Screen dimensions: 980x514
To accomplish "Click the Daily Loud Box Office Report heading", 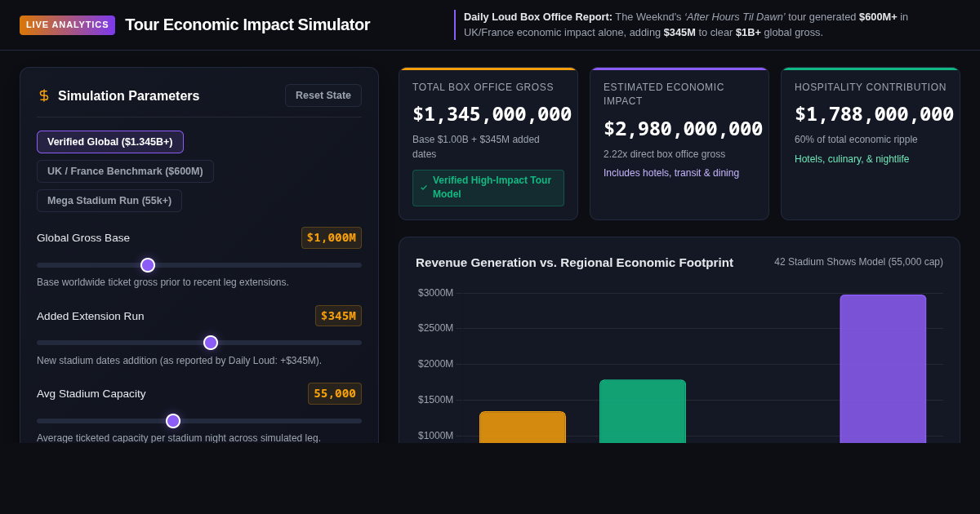I will [538, 17].
